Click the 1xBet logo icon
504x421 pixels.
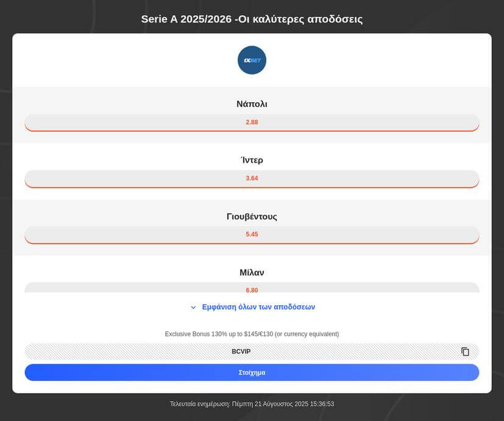pos(252,60)
